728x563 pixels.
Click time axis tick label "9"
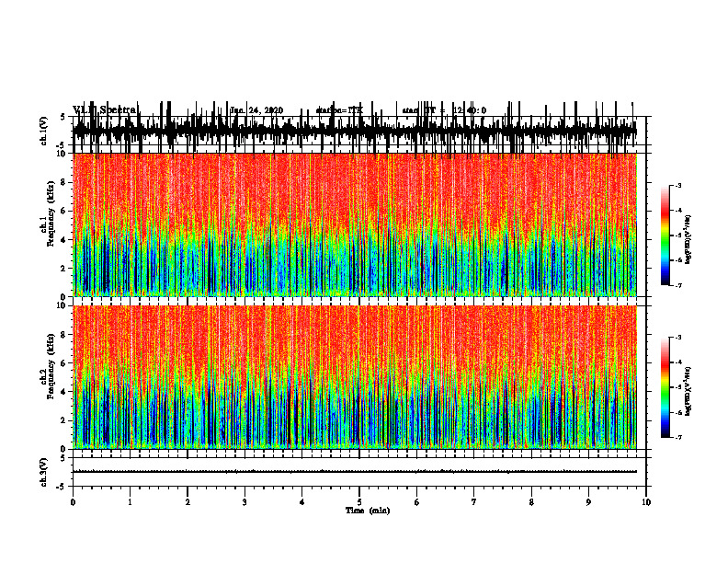pyautogui.click(x=588, y=502)
